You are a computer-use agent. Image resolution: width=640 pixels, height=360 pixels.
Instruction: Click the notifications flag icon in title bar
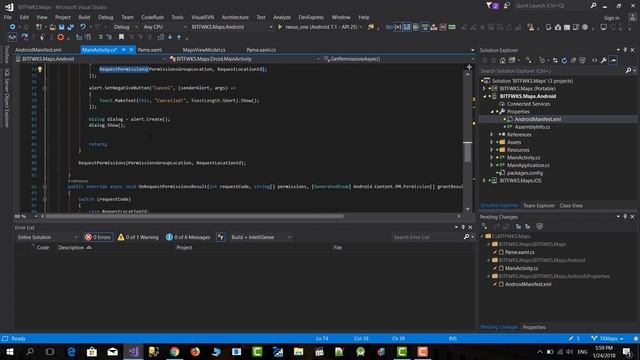click(492, 6)
